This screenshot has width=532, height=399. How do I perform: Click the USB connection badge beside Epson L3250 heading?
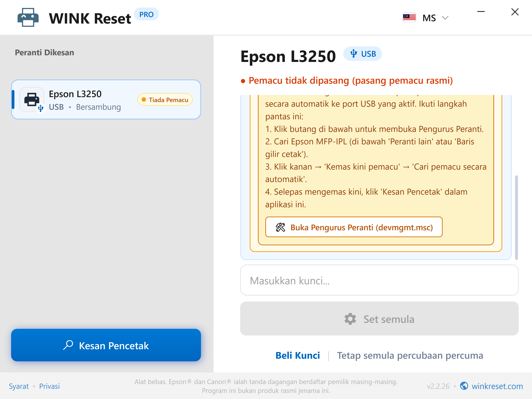363,54
